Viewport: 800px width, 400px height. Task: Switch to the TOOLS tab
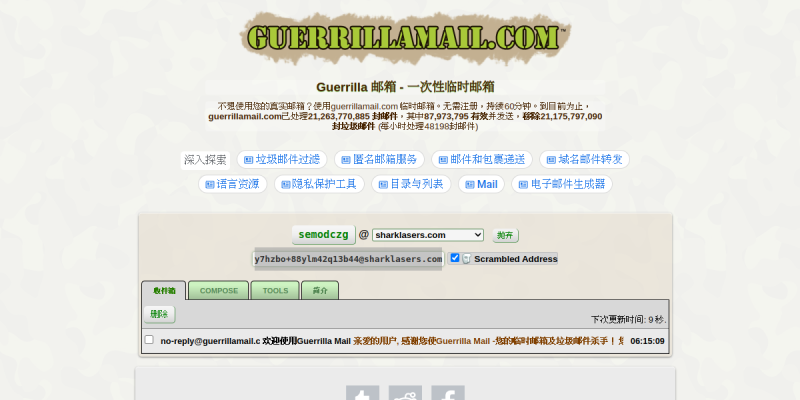click(x=275, y=290)
